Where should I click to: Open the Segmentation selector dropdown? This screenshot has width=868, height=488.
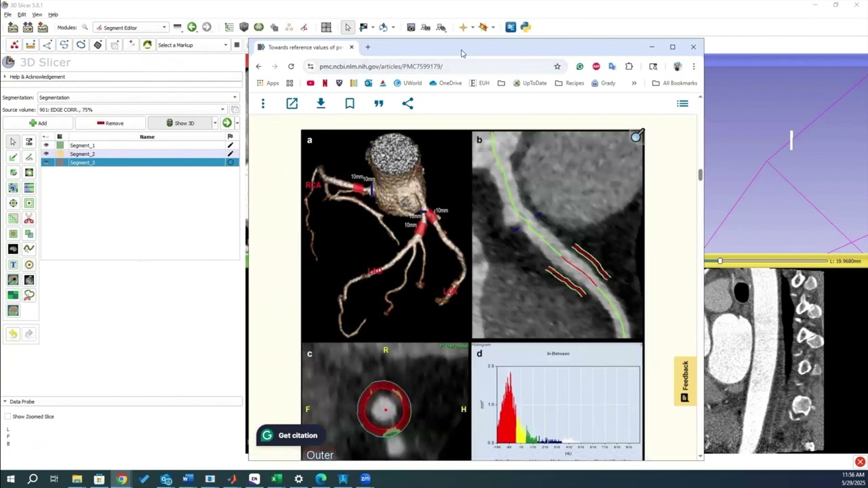tap(138, 97)
